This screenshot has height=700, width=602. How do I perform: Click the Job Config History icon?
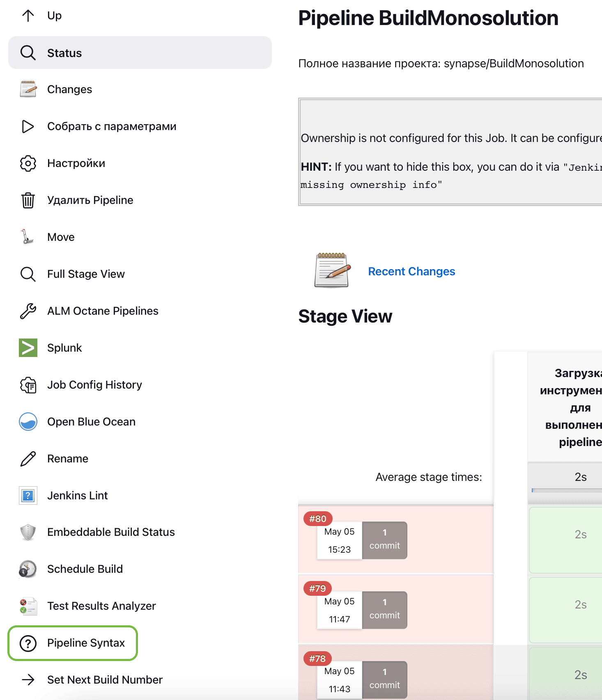[x=28, y=385]
